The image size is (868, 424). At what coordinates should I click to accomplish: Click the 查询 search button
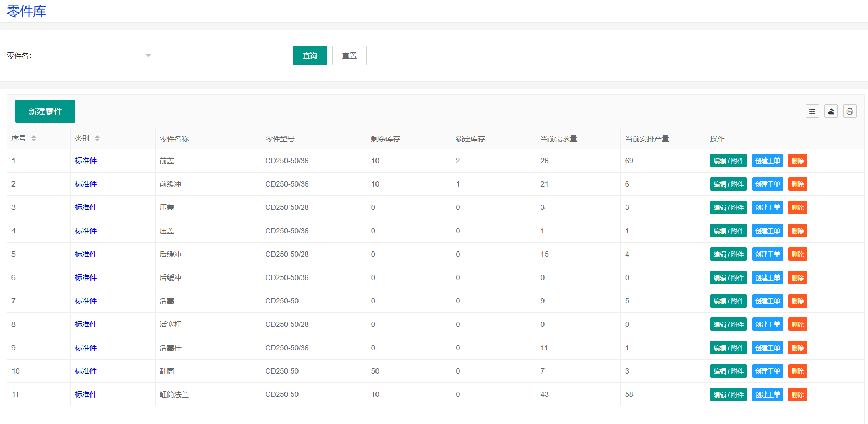tap(309, 56)
